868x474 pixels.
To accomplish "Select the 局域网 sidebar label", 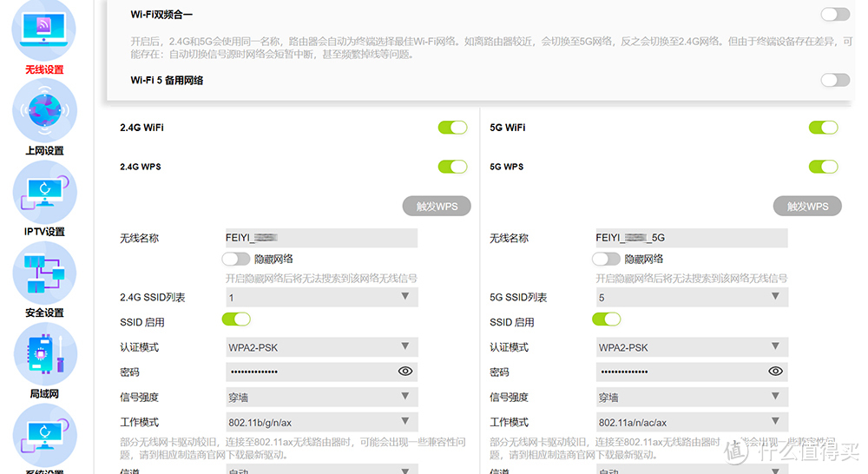I will pos(44,394).
